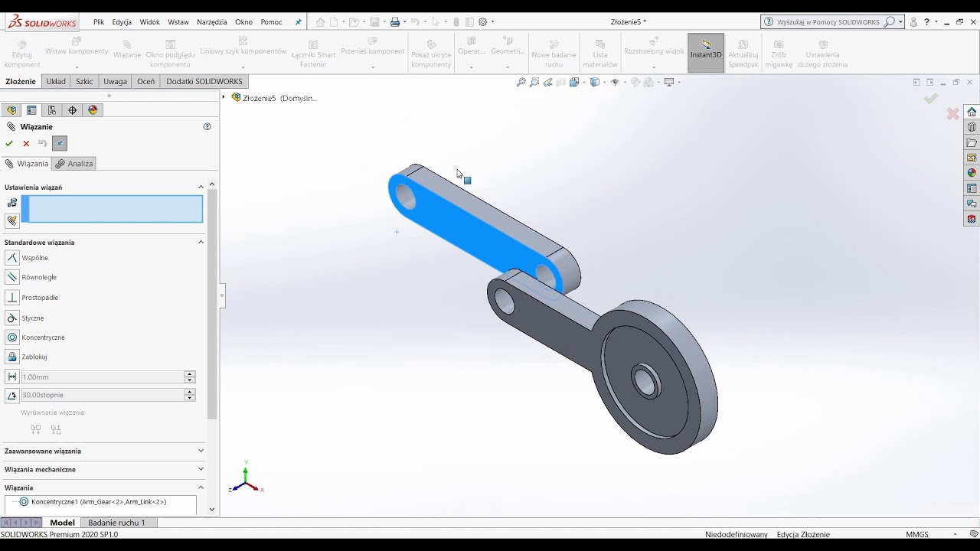Open the Liniowy szyk komponentów dropdown arrow
980x551 pixels.
point(243,67)
